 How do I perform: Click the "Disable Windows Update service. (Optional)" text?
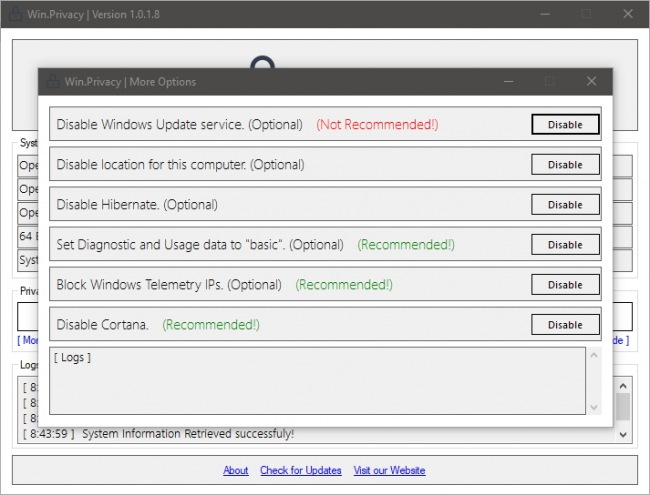pyautogui.click(x=179, y=124)
